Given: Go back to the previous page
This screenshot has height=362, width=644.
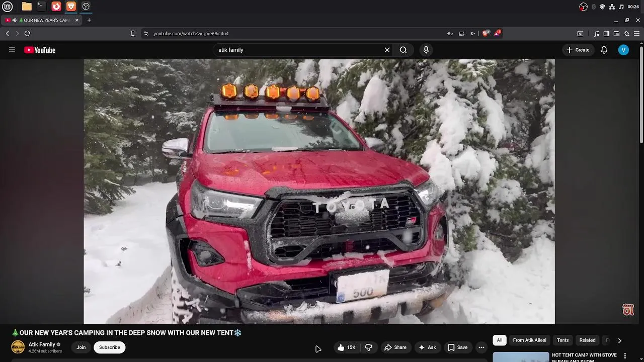Looking at the screenshot, I should (8, 33).
